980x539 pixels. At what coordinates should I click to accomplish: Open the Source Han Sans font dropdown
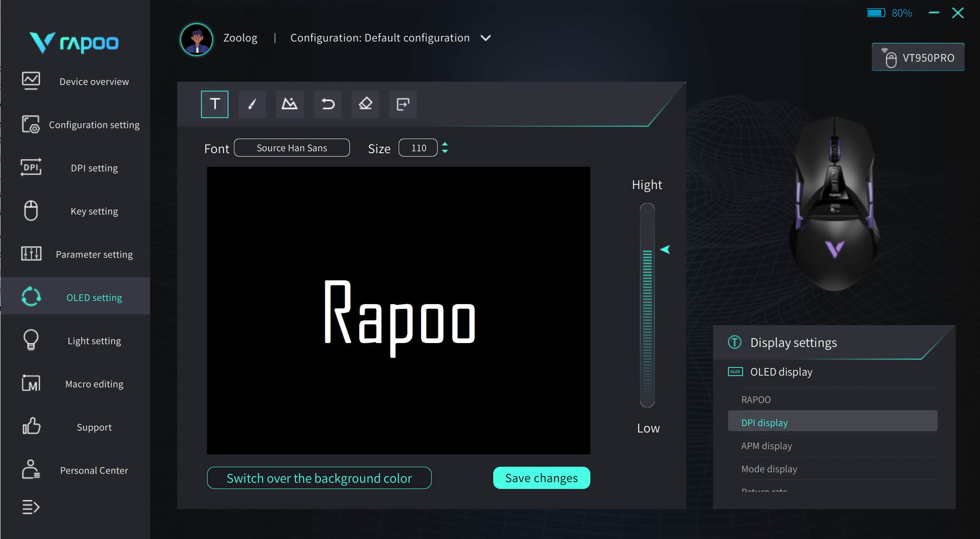coord(292,148)
